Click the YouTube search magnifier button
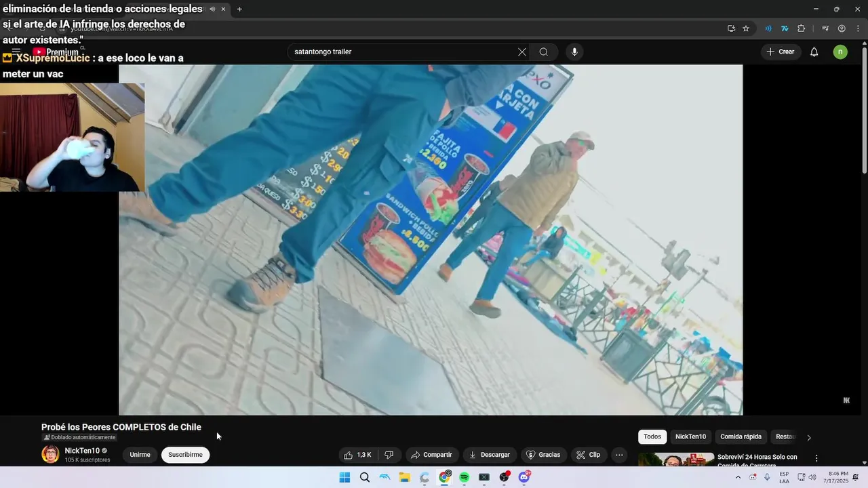 (544, 52)
